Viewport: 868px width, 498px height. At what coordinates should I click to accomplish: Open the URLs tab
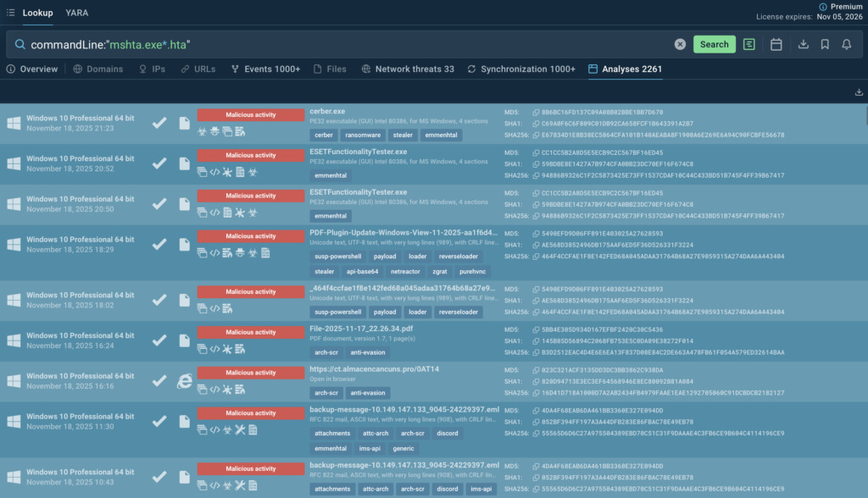(x=198, y=69)
